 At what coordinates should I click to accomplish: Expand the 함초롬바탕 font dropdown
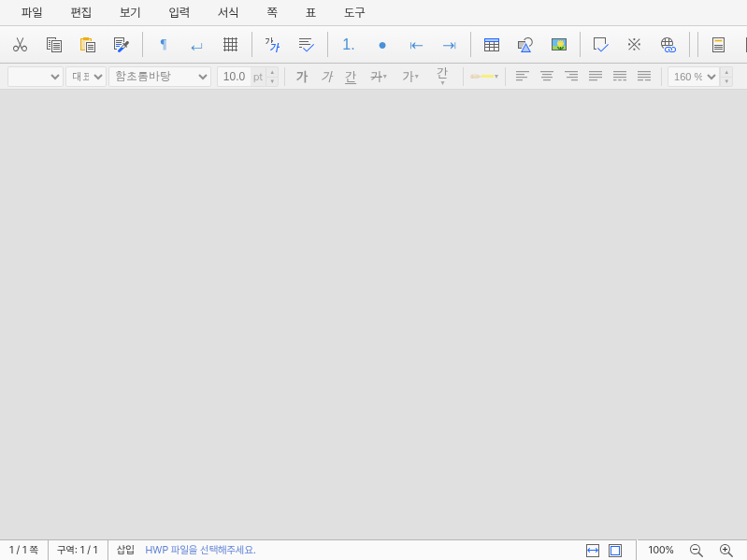pos(160,77)
